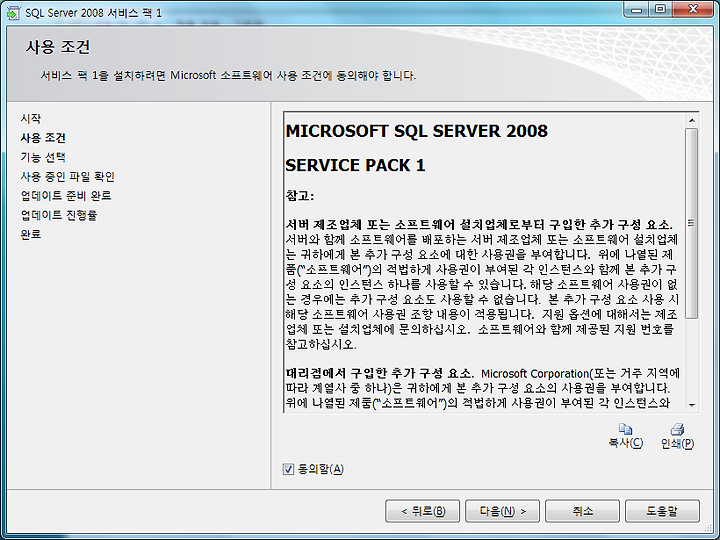The height and width of the screenshot is (540, 720).
Task: Select the 완료 step in sidebar
Action: tap(31, 234)
